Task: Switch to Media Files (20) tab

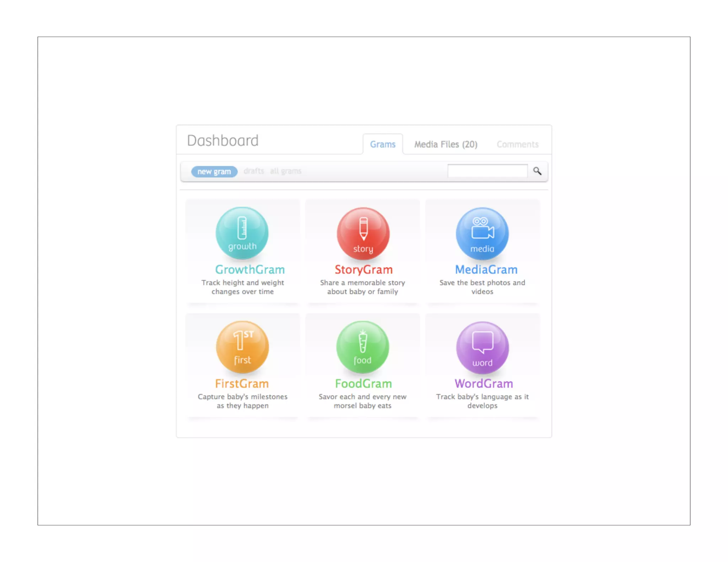Action: [446, 144]
